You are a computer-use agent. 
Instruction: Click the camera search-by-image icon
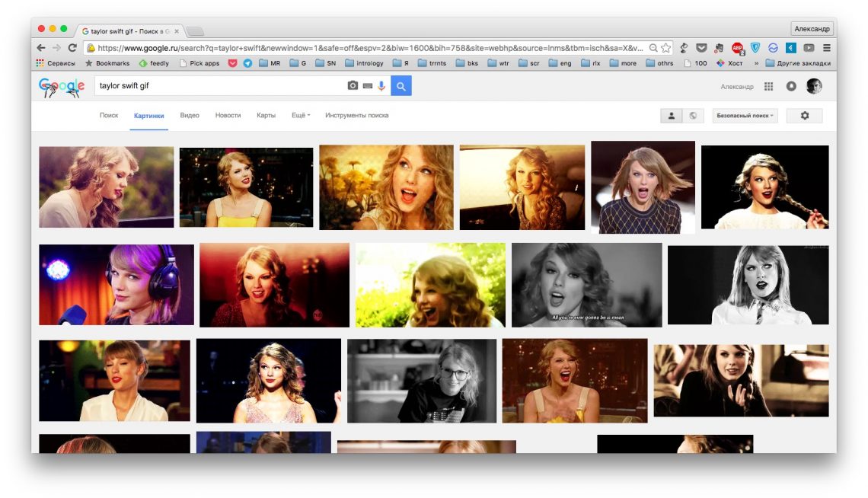(353, 86)
